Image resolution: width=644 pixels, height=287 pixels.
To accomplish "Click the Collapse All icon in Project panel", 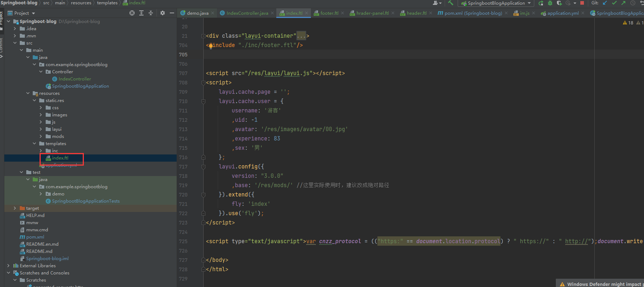I will click(x=151, y=13).
